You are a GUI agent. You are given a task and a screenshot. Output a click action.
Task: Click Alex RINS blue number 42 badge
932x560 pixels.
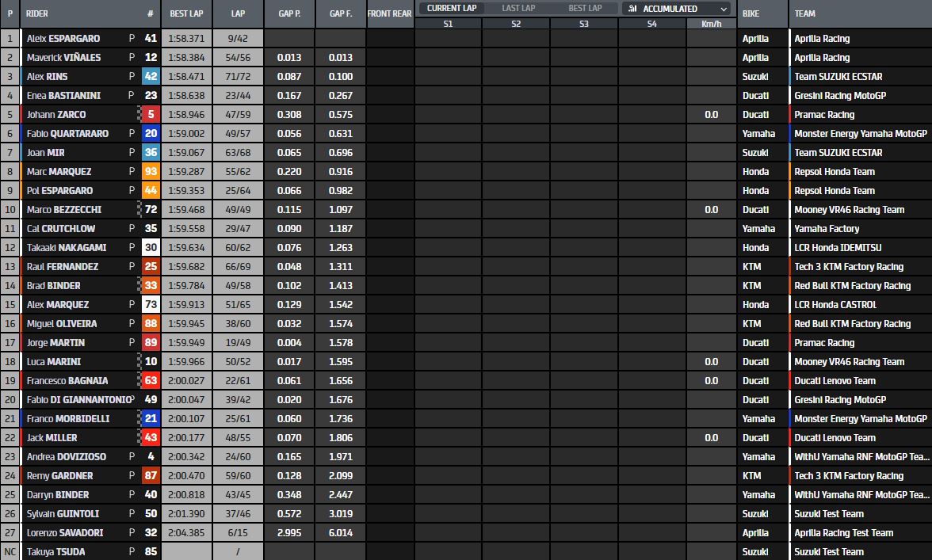point(151,77)
